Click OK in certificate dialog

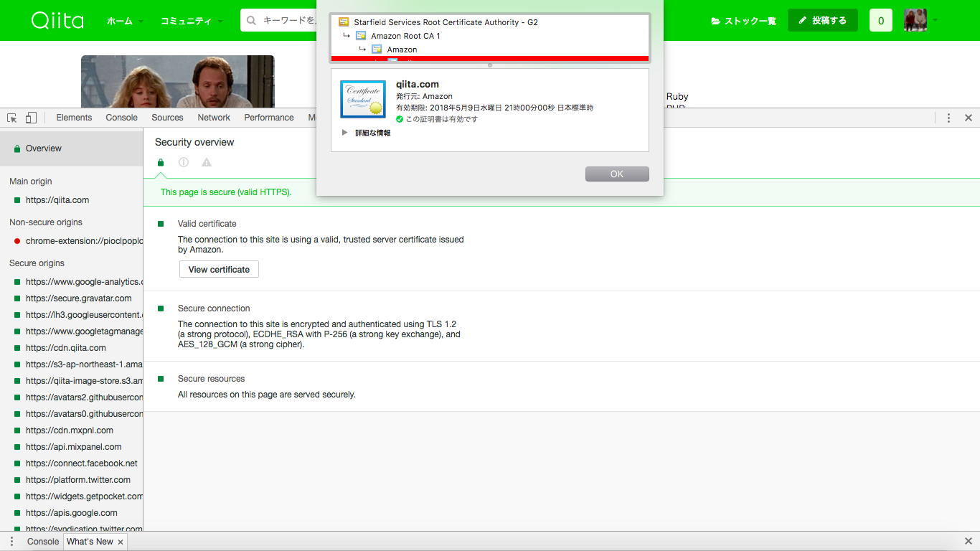(617, 174)
